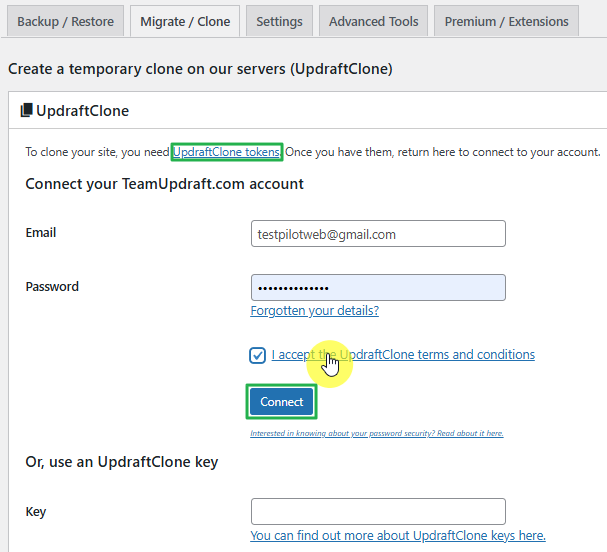This screenshot has width=607, height=552.
Task: Open the Premium / Extensions tab
Action: [506, 21]
